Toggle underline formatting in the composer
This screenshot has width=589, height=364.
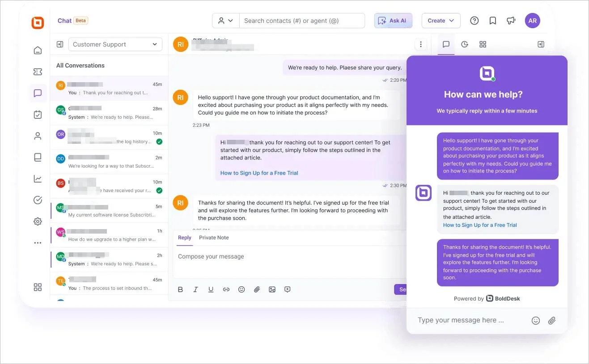(211, 289)
